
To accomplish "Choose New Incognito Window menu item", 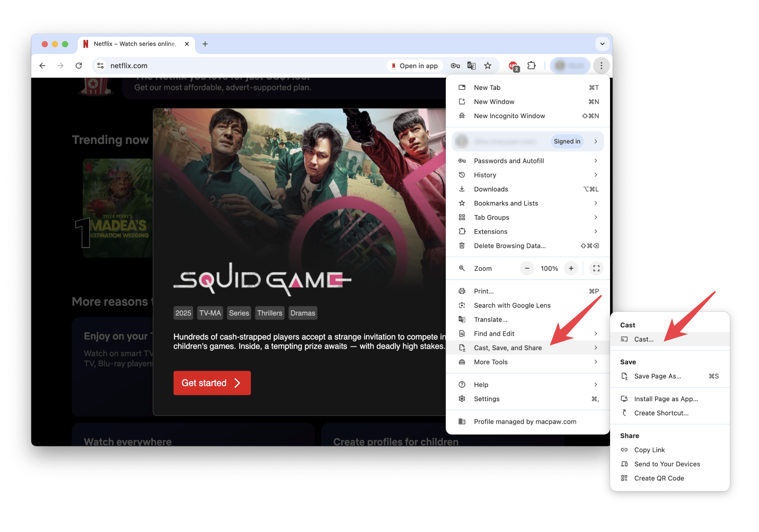I will point(509,116).
